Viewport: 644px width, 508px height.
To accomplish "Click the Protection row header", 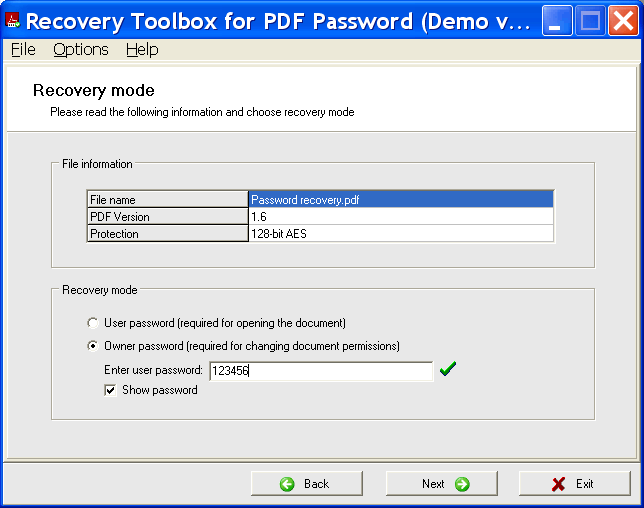I will coord(168,234).
